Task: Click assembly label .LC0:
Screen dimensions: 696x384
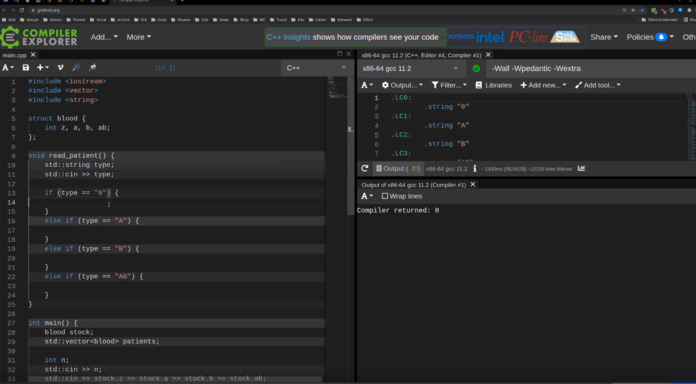Action: tap(401, 98)
